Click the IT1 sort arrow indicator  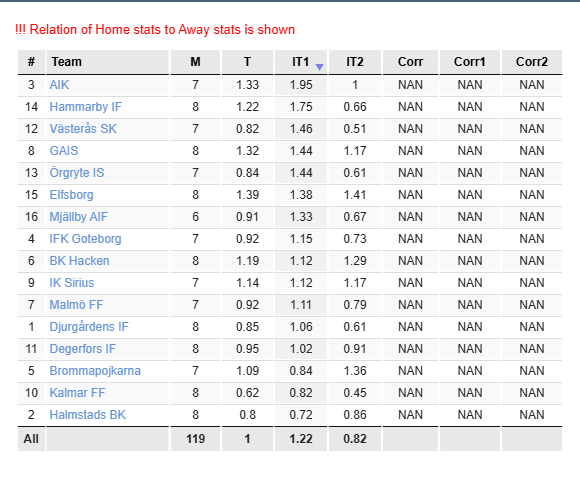pos(319,67)
